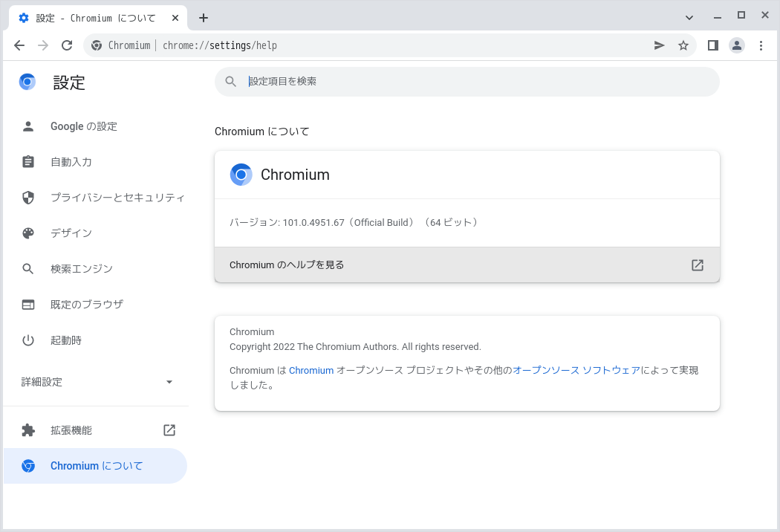The height and width of the screenshot is (532, 780).
Task: Click the share page icon
Action: point(659,45)
